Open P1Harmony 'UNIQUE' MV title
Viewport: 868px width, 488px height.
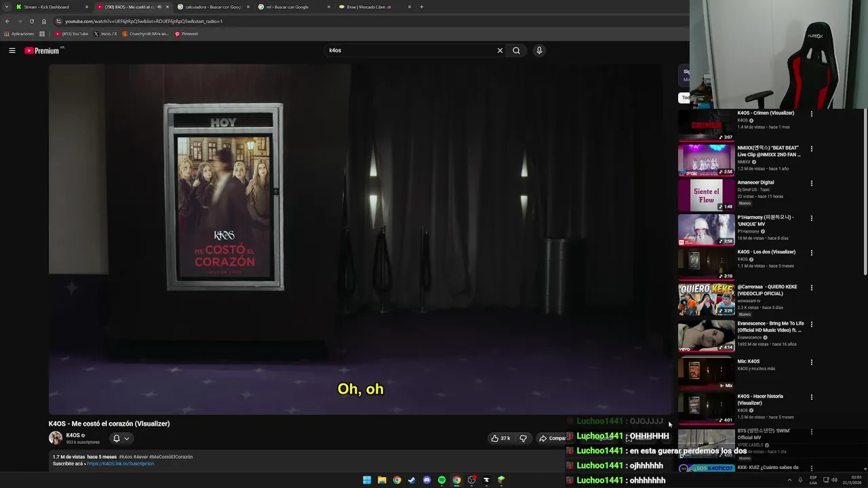click(766, 220)
